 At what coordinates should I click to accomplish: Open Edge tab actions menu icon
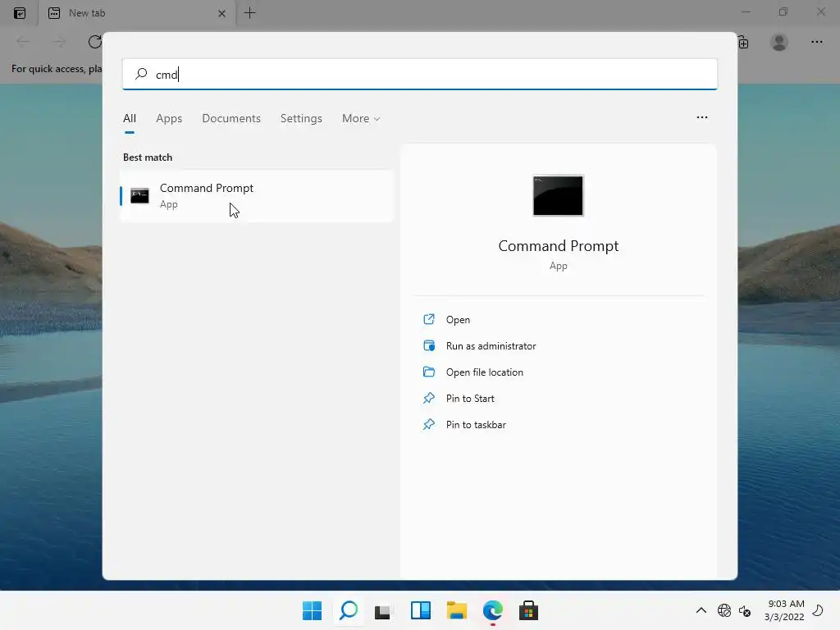(x=20, y=13)
